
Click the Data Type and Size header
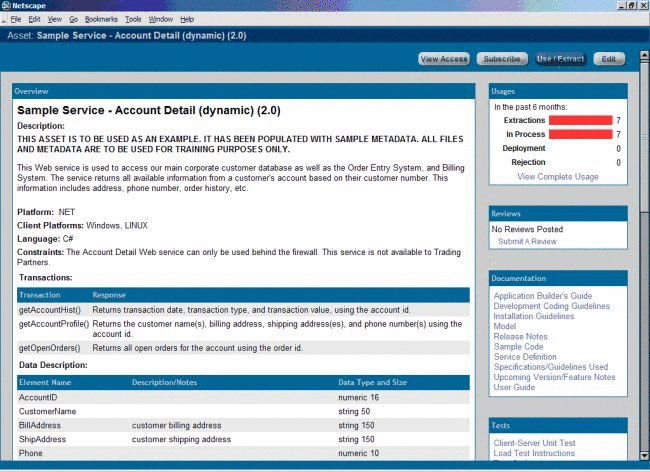372,382
